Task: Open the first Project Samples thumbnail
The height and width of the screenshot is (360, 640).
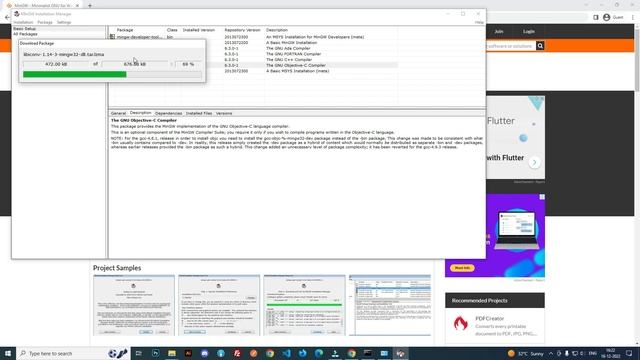Action: point(134,305)
